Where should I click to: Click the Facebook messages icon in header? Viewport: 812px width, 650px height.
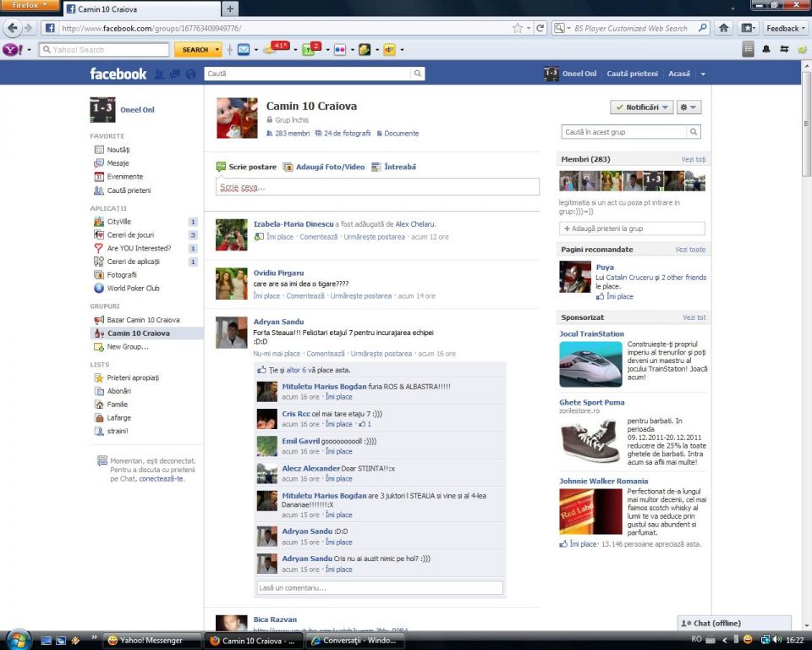coord(175,74)
